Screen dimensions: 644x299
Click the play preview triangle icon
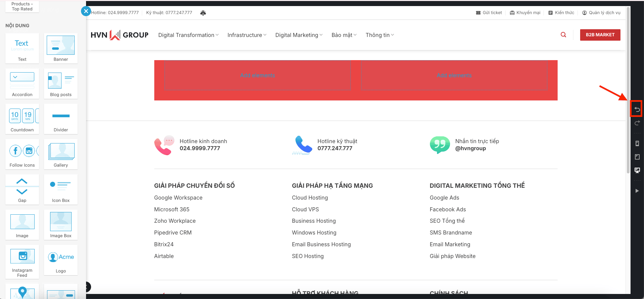[637, 191]
